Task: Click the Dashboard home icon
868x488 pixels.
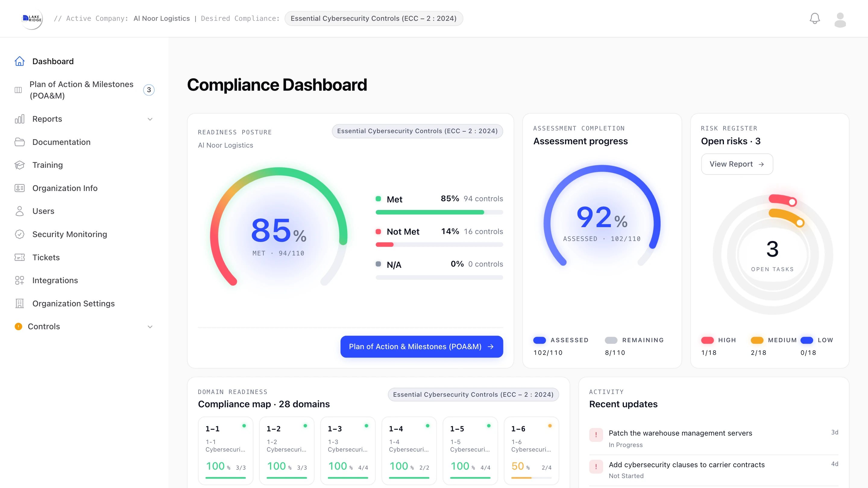Action: click(20, 61)
